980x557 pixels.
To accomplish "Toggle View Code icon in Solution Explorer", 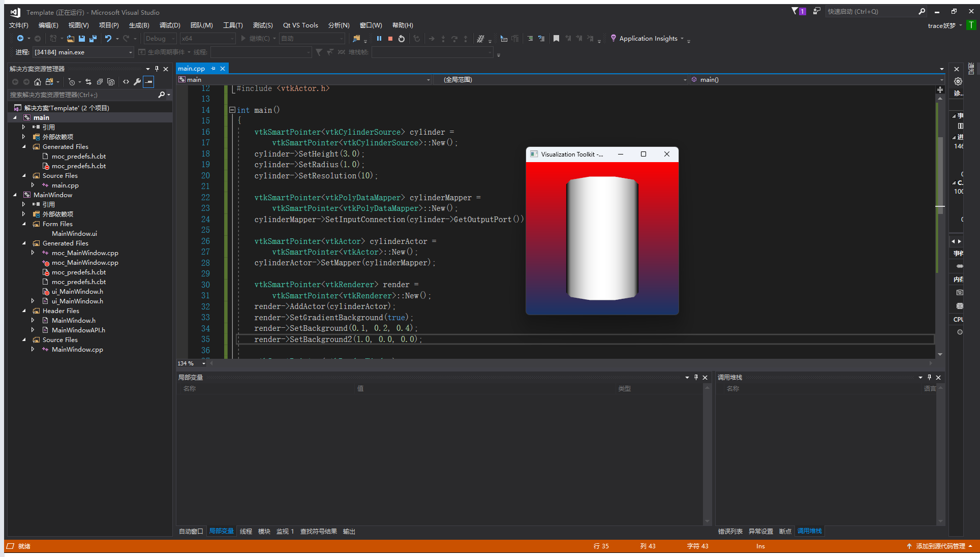I will pyautogui.click(x=126, y=82).
